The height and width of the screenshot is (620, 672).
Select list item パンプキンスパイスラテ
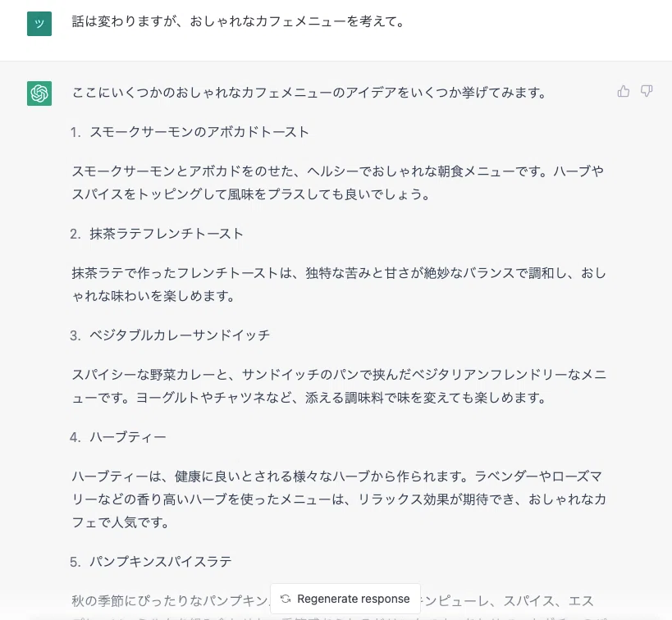(160, 562)
